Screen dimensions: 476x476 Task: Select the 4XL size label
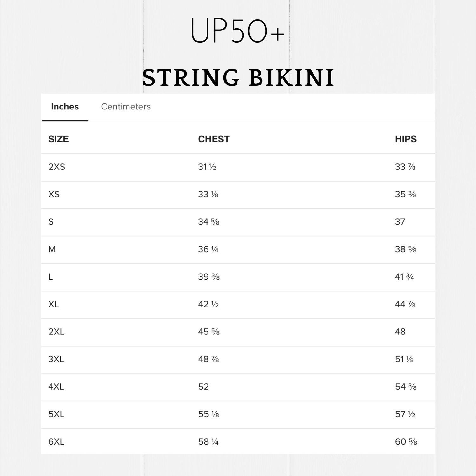[x=56, y=387]
